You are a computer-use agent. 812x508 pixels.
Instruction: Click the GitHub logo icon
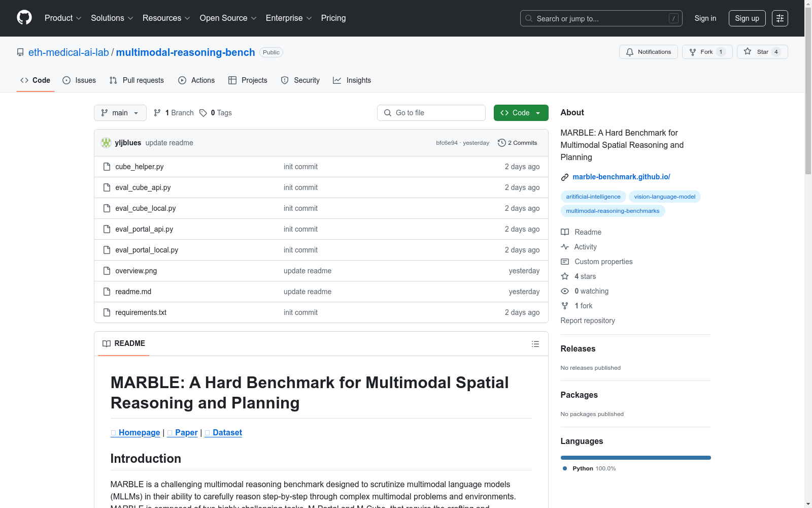click(24, 18)
